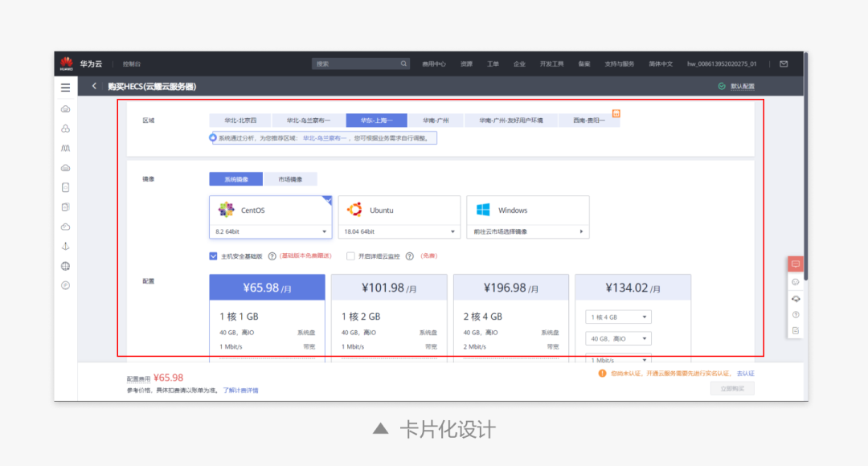
Task: Enable 开启详细云监控 checkbox
Action: [x=350, y=256]
